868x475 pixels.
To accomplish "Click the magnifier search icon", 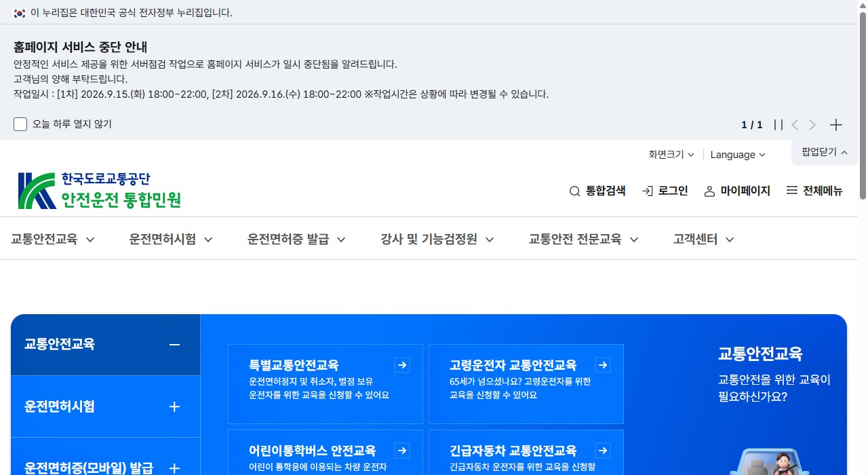I will (x=574, y=191).
